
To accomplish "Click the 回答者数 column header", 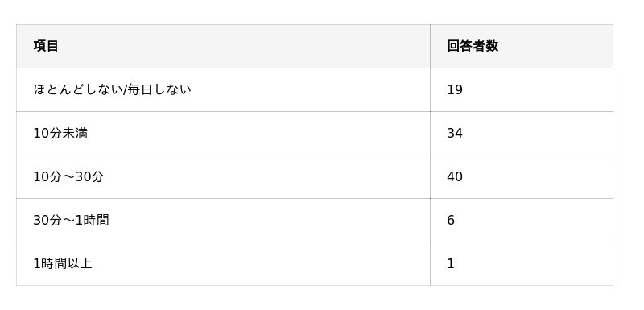I will point(473,46).
